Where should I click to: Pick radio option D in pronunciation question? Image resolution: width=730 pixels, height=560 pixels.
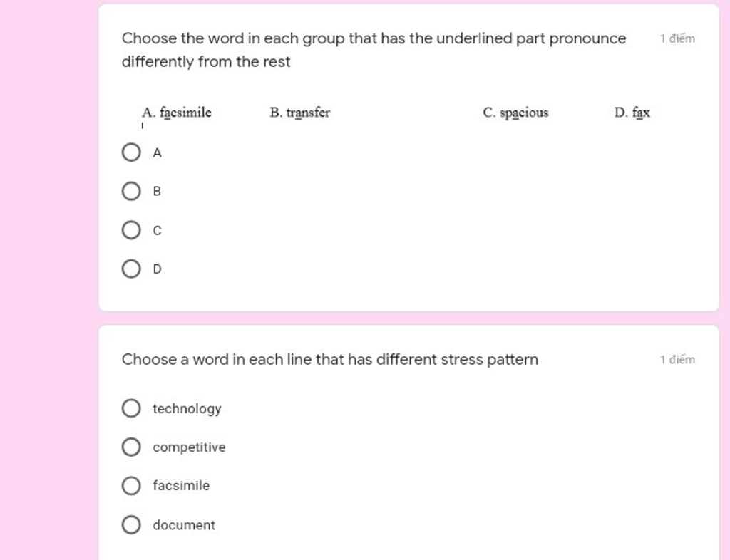[131, 269]
